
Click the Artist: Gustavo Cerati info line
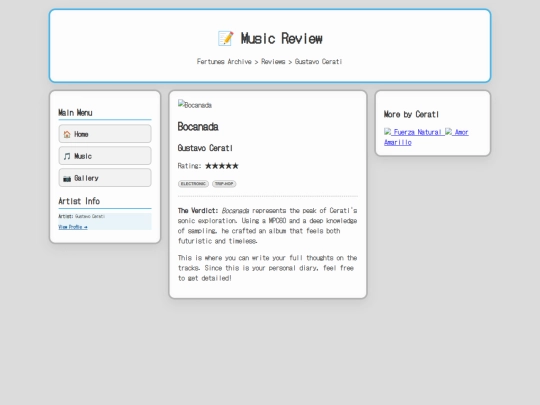click(x=82, y=217)
